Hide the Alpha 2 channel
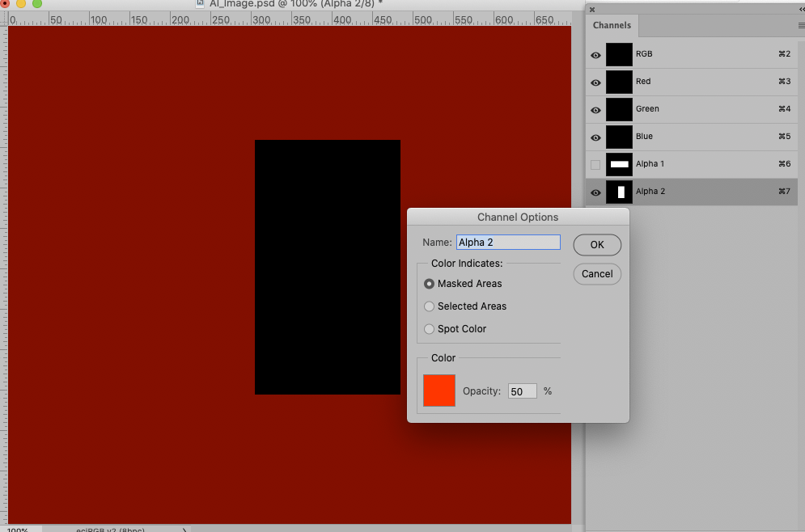This screenshot has height=532, width=805. [595, 192]
